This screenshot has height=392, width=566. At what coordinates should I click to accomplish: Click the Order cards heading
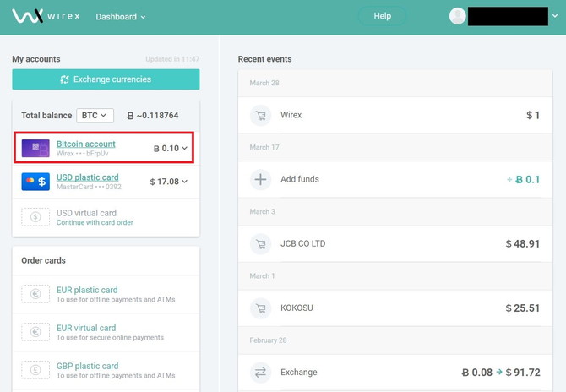pos(43,260)
